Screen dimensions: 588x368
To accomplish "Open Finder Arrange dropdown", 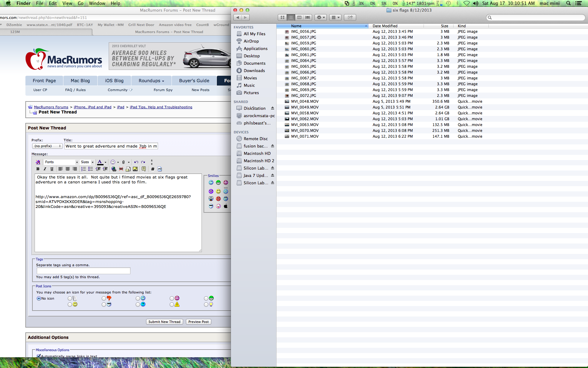I will (336, 17).
